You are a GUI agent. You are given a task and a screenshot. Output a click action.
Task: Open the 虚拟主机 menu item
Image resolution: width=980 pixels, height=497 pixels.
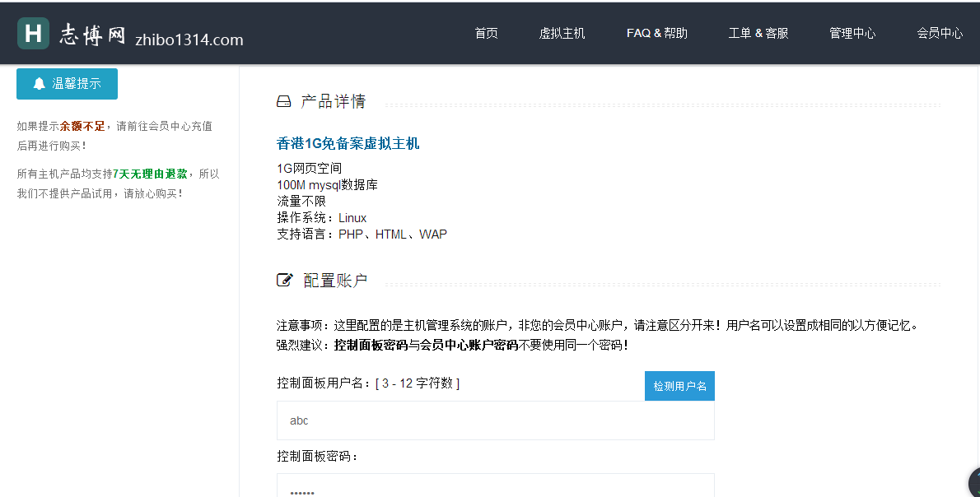[x=562, y=34]
